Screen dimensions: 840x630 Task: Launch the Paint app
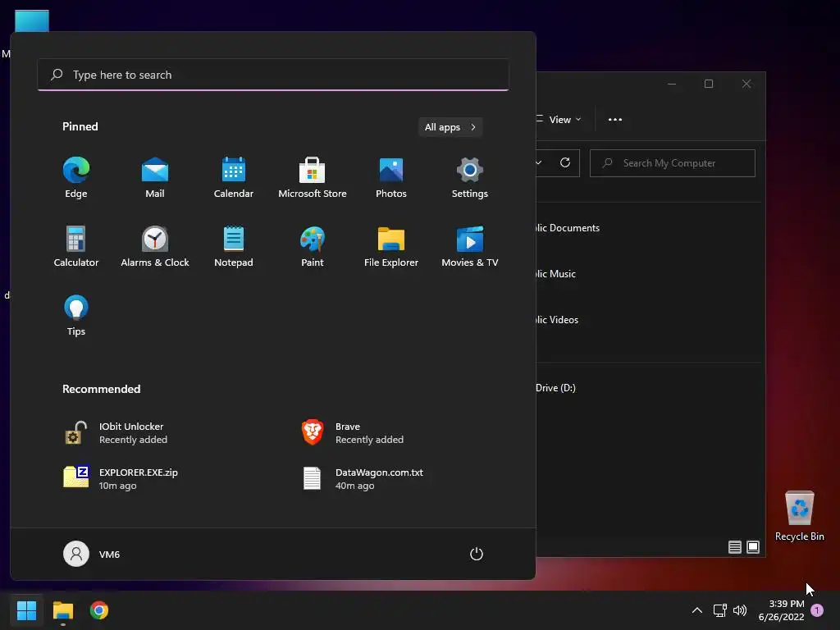(313, 246)
